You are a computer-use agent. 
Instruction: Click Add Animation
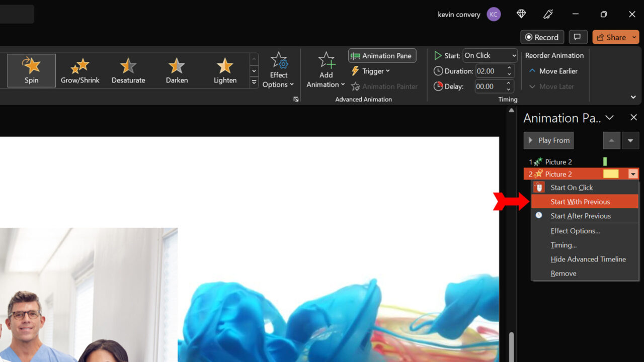point(325,70)
